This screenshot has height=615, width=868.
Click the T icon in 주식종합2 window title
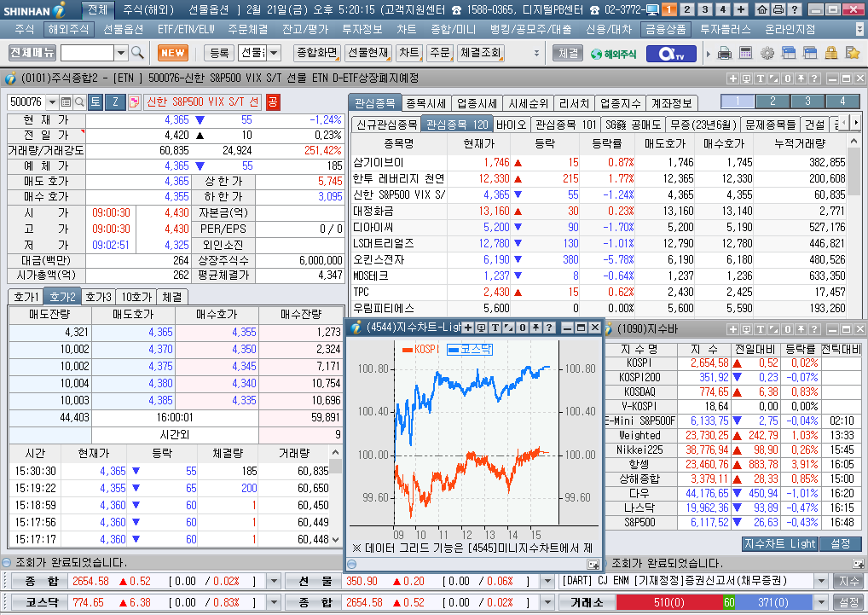[761, 78]
